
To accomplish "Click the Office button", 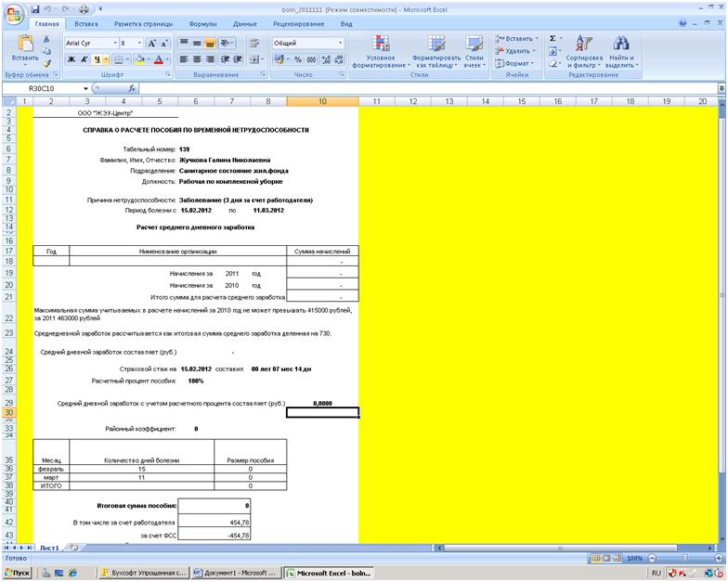I will (x=13, y=13).
